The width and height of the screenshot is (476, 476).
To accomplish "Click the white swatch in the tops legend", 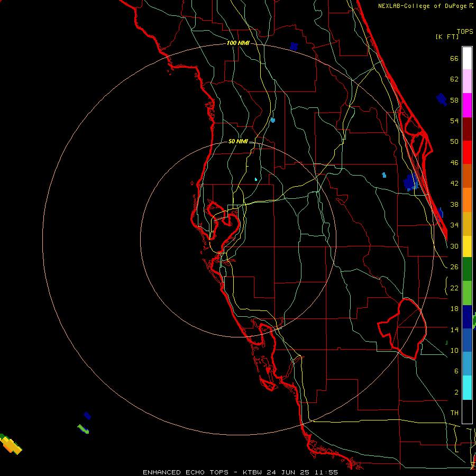I will pyautogui.click(x=467, y=58).
